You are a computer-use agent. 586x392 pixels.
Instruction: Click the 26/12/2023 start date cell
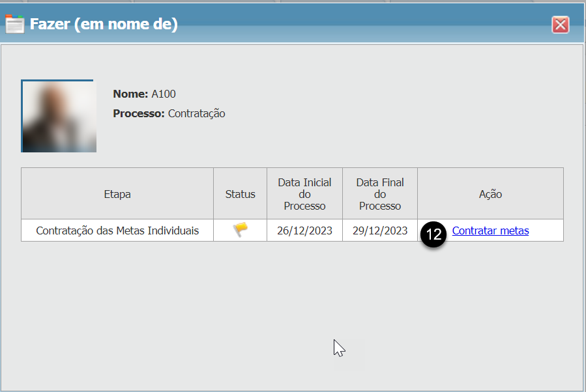pyautogui.click(x=304, y=231)
